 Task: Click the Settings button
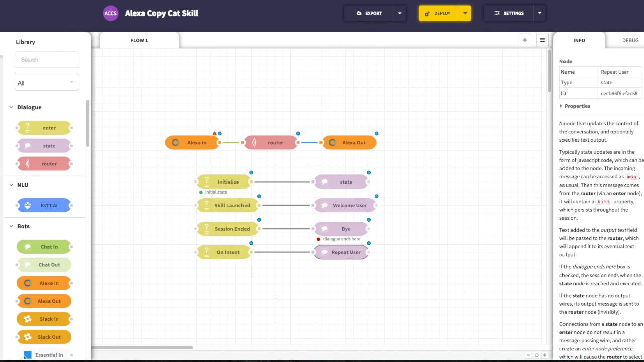[509, 13]
